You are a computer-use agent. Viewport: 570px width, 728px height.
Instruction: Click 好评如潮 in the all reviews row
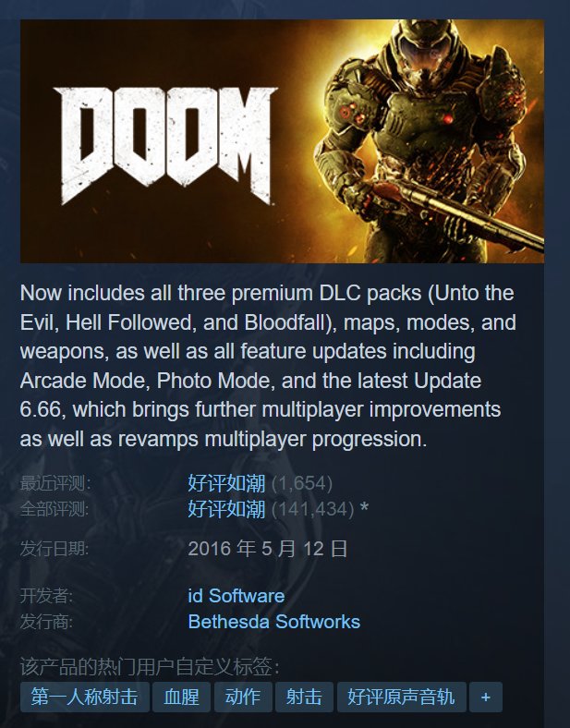226,509
